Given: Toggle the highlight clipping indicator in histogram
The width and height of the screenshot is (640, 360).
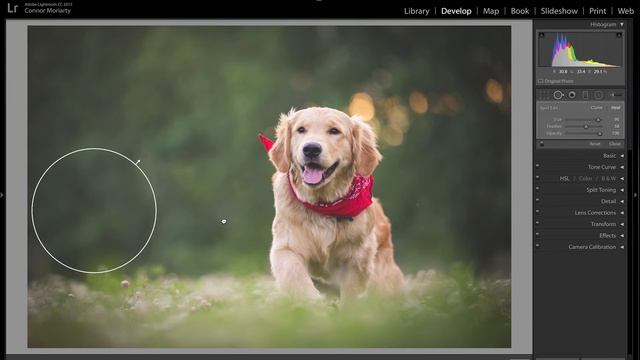Looking at the screenshot, I should (619, 35).
